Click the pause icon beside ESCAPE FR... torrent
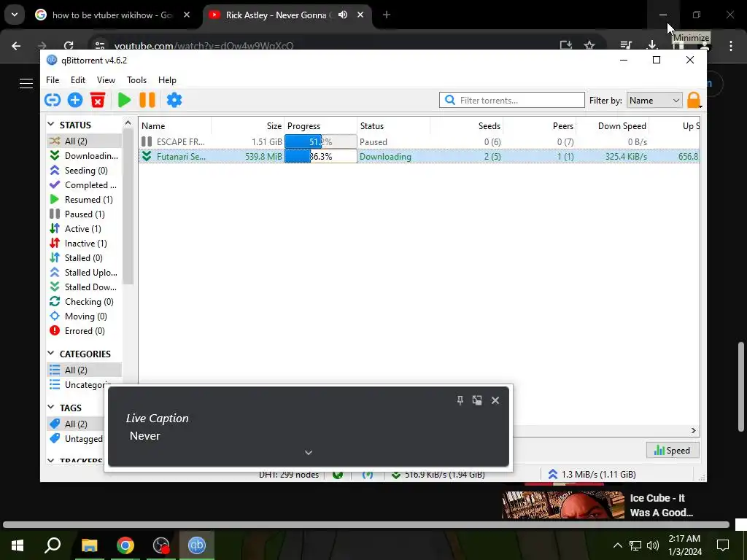 pyautogui.click(x=147, y=142)
